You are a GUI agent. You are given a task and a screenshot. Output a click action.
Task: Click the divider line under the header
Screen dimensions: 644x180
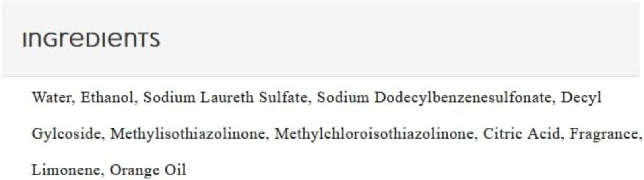tap(321, 76)
